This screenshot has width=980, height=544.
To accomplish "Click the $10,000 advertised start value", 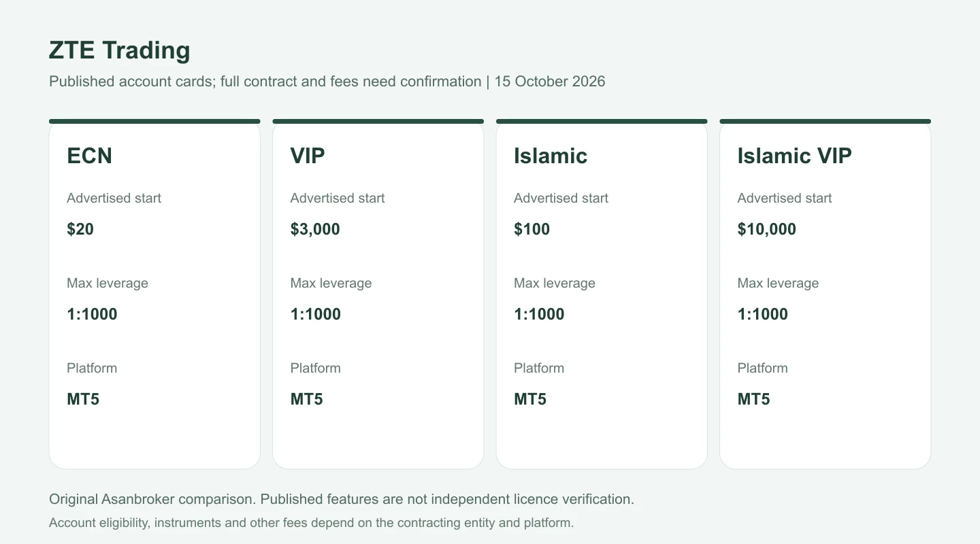I will click(x=766, y=229).
